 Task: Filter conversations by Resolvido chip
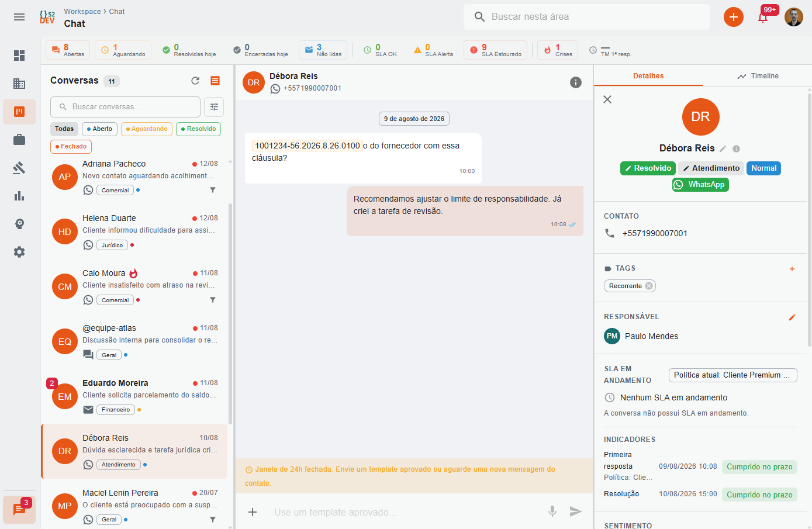[x=198, y=129]
